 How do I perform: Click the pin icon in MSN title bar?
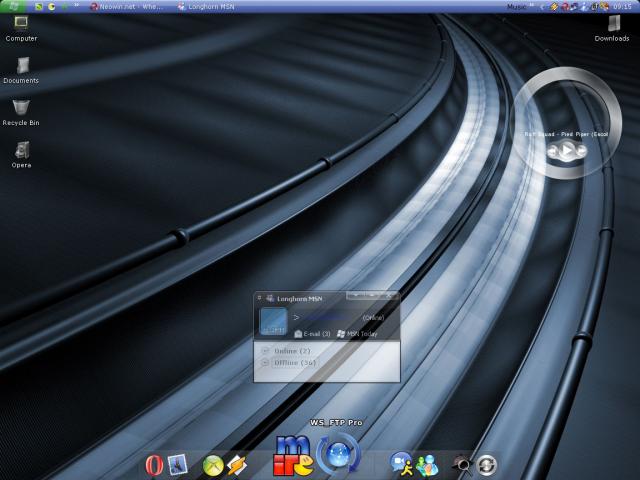pos(259,298)
